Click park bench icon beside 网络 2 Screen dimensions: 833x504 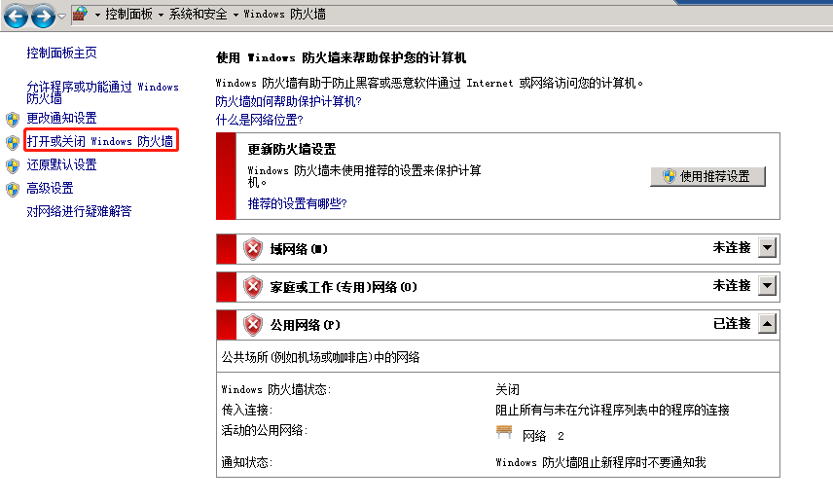tap(504, 432)
